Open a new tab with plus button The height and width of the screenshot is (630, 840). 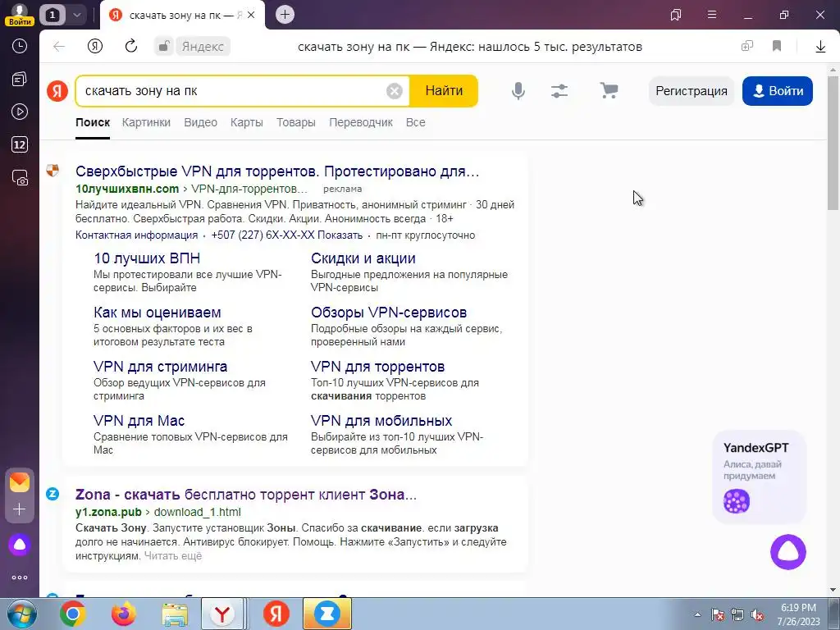285,15
